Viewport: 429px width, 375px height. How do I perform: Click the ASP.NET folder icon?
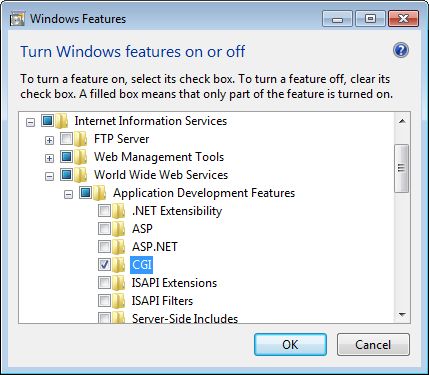point(118,247)
